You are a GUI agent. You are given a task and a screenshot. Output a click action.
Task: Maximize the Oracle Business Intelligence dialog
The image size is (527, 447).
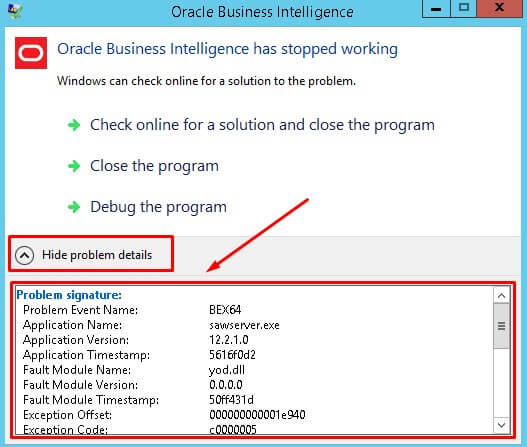tap(464, 8)
